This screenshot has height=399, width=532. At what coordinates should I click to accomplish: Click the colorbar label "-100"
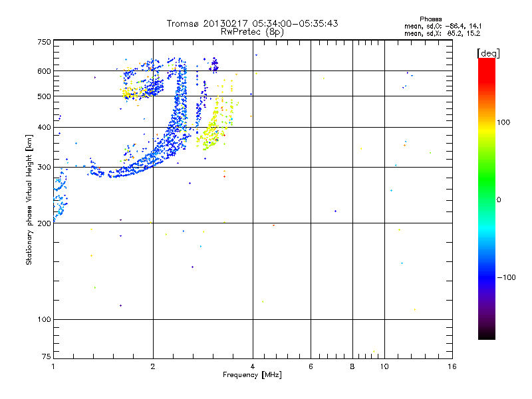[x=506, y=277]
